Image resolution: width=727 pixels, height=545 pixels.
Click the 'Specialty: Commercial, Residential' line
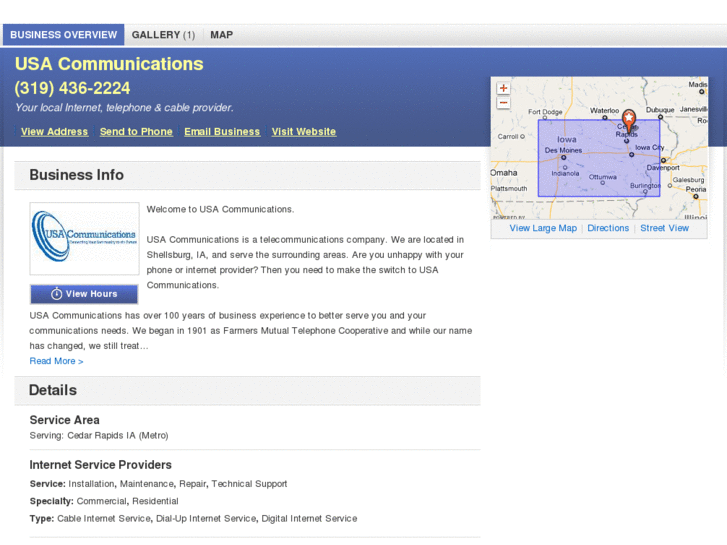click(104, 501)
